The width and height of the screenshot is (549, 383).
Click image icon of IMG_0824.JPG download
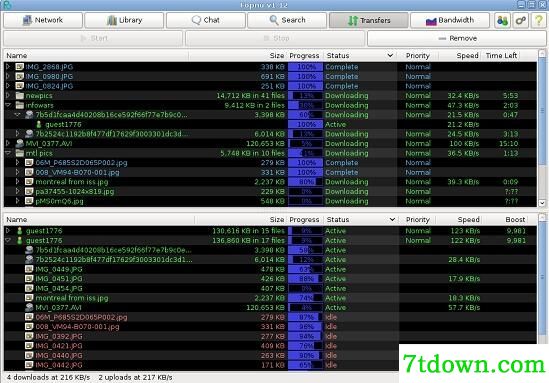[20, 86]
